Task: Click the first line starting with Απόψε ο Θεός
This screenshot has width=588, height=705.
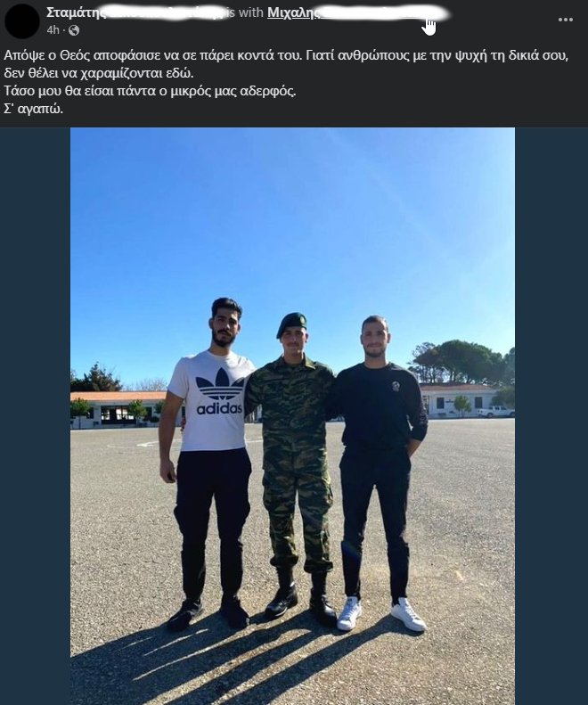Action: [287, 56]
